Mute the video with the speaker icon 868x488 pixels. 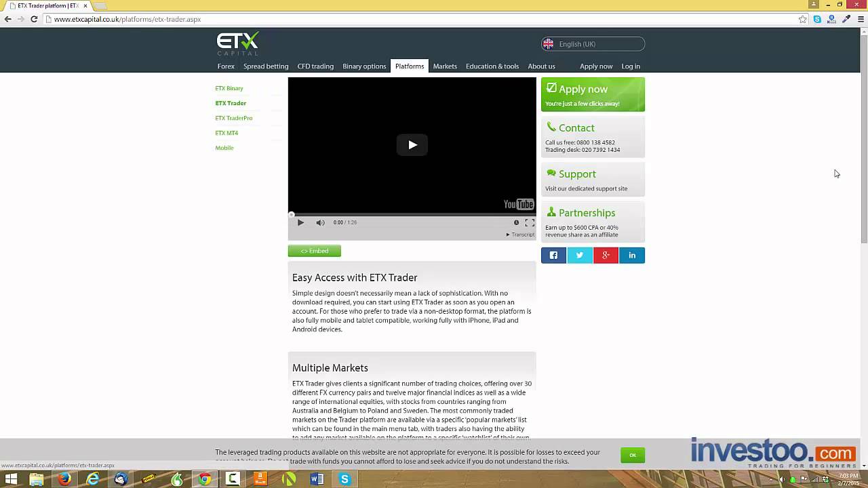(320, 222)
